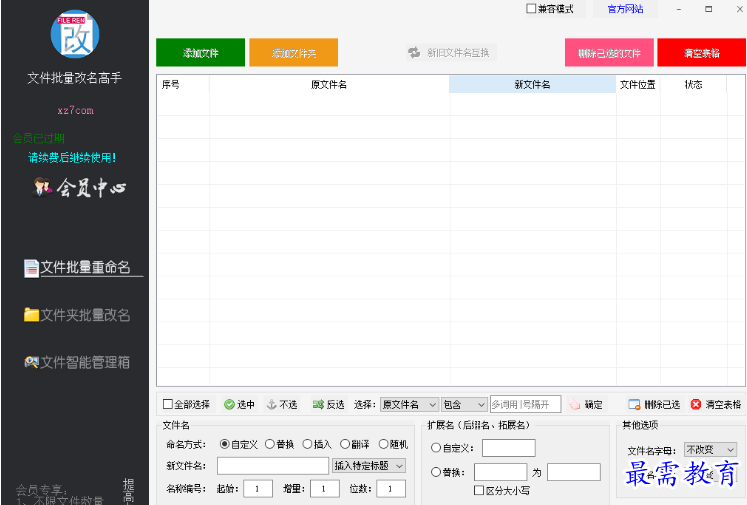Click the 会员已过期 status text
Image resolution: width=747 pixels, height=505 pixels.
tap(39, 138)
